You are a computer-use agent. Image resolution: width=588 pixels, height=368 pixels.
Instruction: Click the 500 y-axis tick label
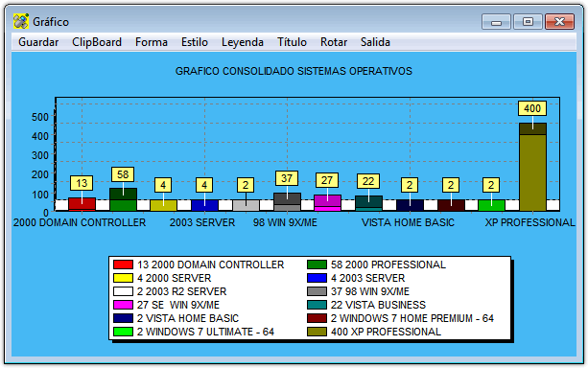[x=40, y=117]
